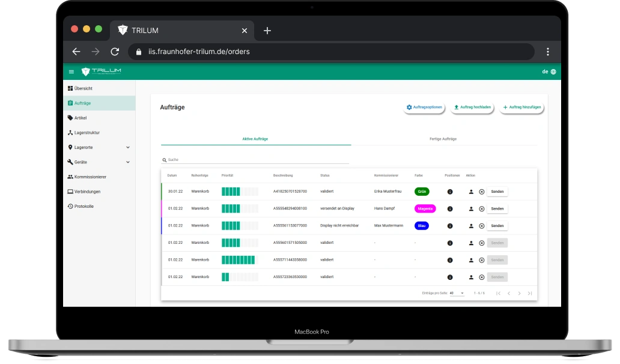The image size is (620, 364).
Task: Click assign-person icon in Hans Dampf row
Action: [471, 209]
